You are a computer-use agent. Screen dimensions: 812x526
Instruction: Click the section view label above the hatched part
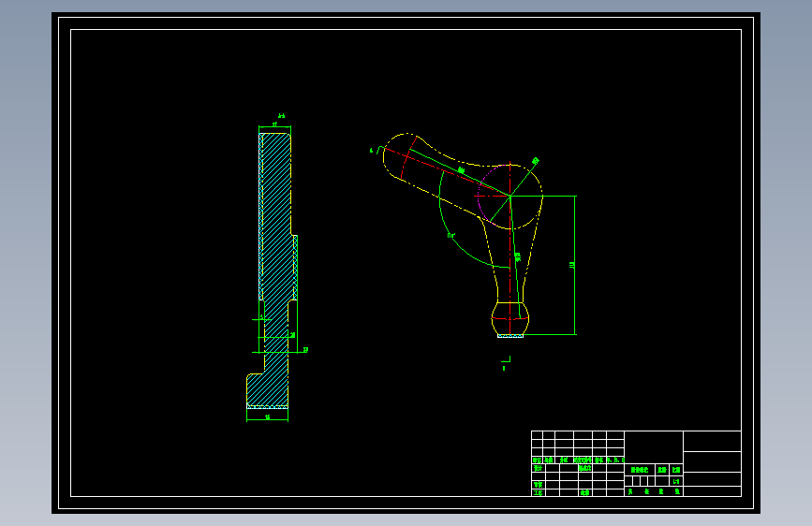pos(281,116)
